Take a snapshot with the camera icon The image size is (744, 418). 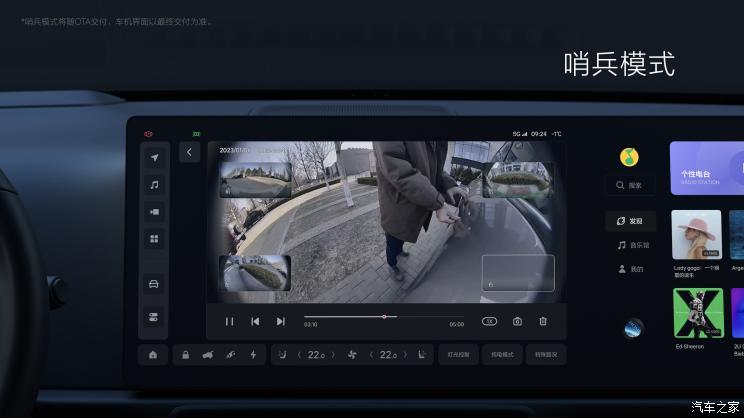tap(517, 321)
